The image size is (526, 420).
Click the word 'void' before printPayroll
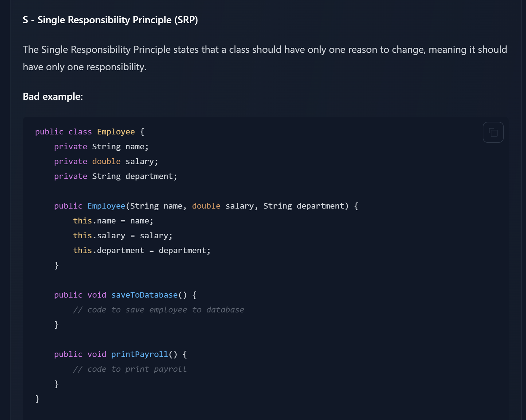point(97,354)
